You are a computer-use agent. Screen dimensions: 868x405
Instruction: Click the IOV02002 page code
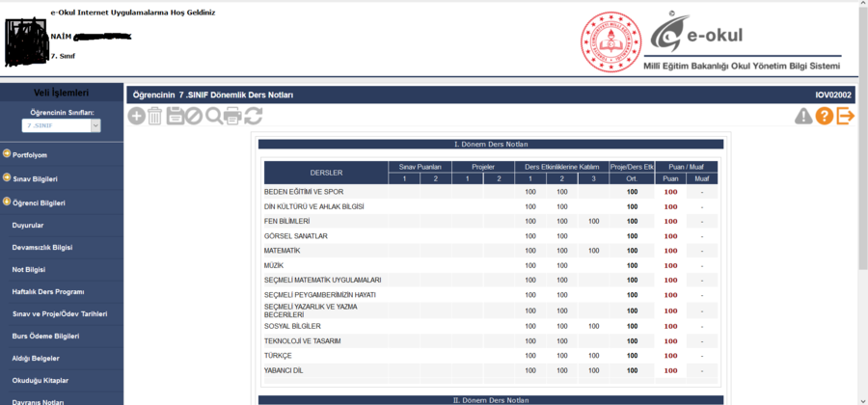click(833, 95)
